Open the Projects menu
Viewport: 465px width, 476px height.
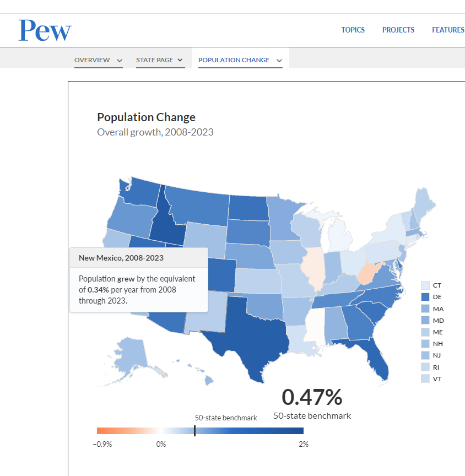(x=398, y=30)
